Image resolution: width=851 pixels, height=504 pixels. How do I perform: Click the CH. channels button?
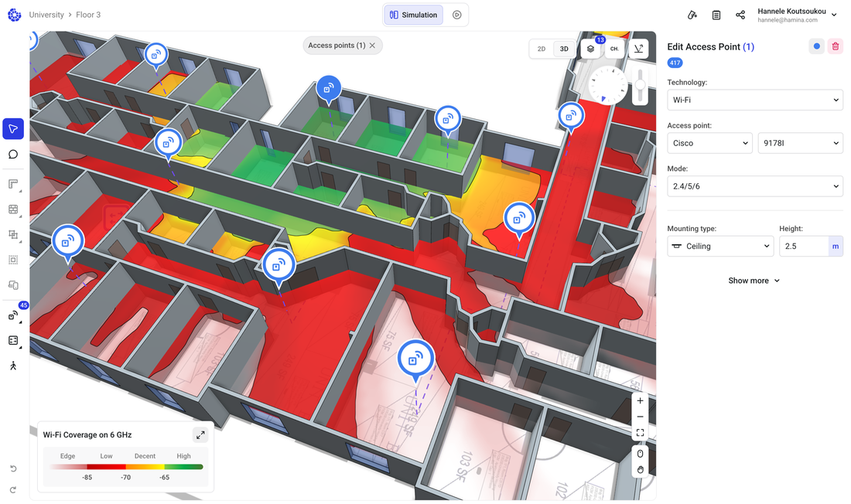point(614,48)
